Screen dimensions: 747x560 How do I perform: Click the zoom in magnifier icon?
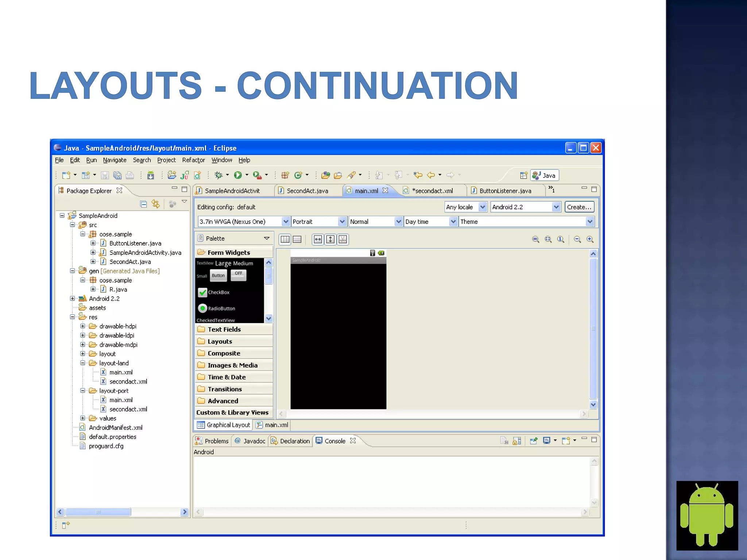point(590,240)
